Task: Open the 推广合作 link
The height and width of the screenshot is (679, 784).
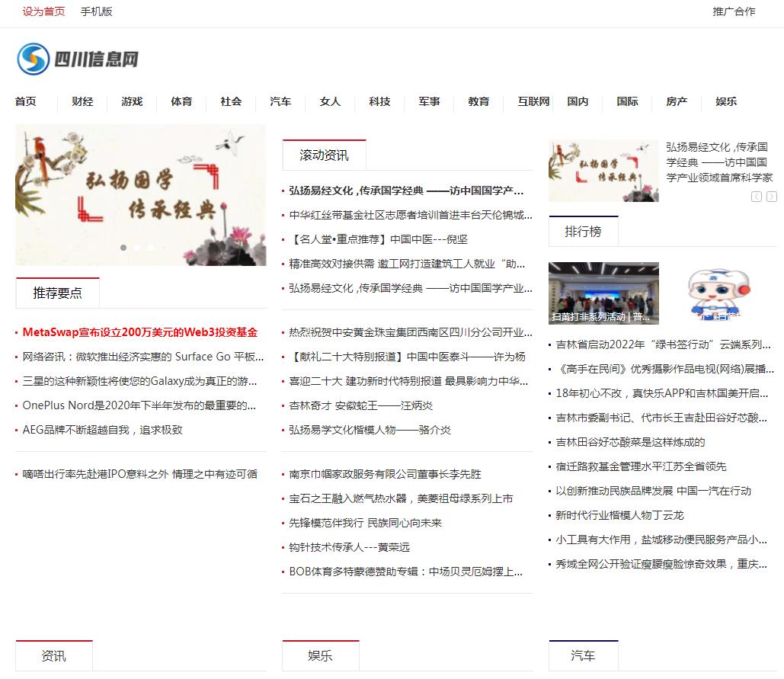Action: coord(734,11)
